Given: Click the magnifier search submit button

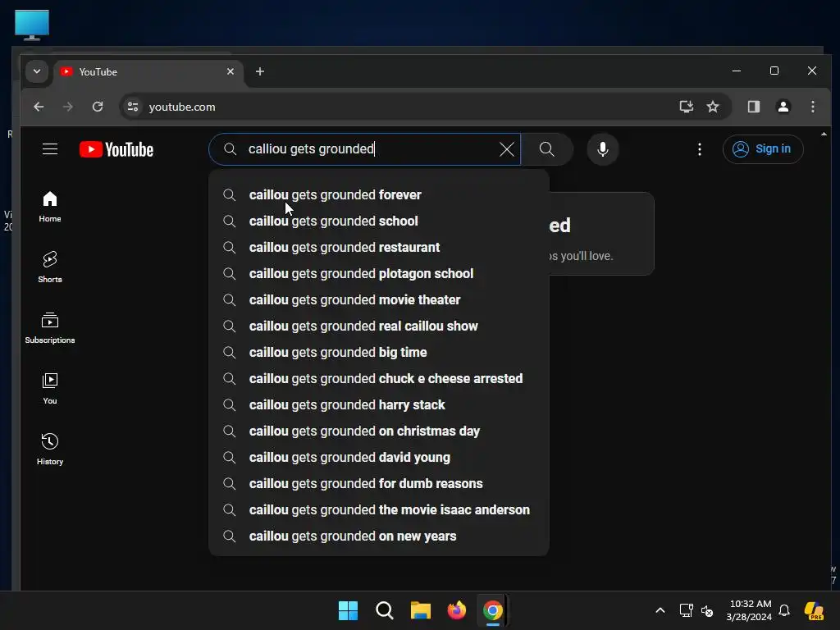Looking at the screenshot, I should [x=546, y=149].
